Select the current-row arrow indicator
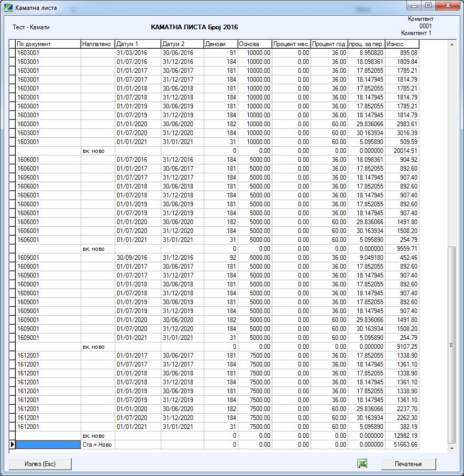Screen dimensions: 464x476 pos(12,445)
